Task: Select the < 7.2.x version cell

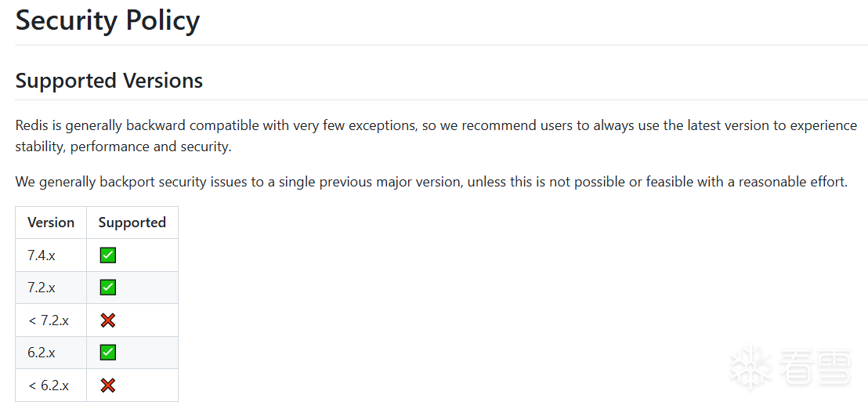Action: pos(49,320)
